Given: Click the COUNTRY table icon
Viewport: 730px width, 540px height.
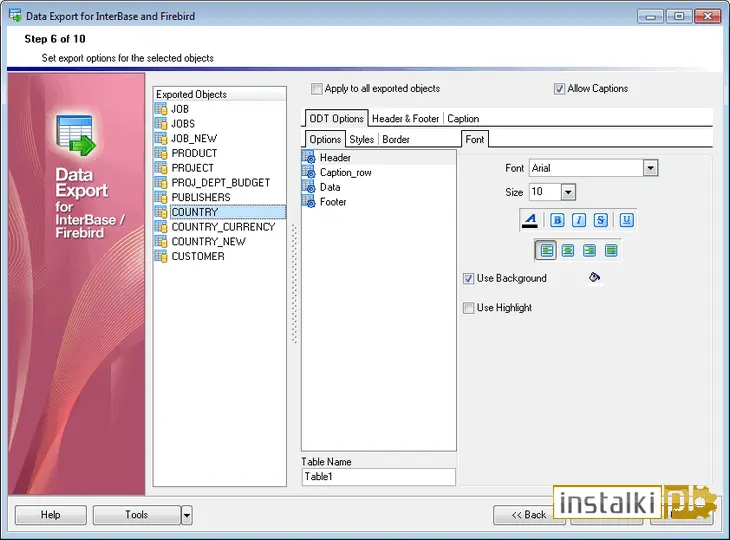Looking at the screenshot, I should (x=161, y=212).
